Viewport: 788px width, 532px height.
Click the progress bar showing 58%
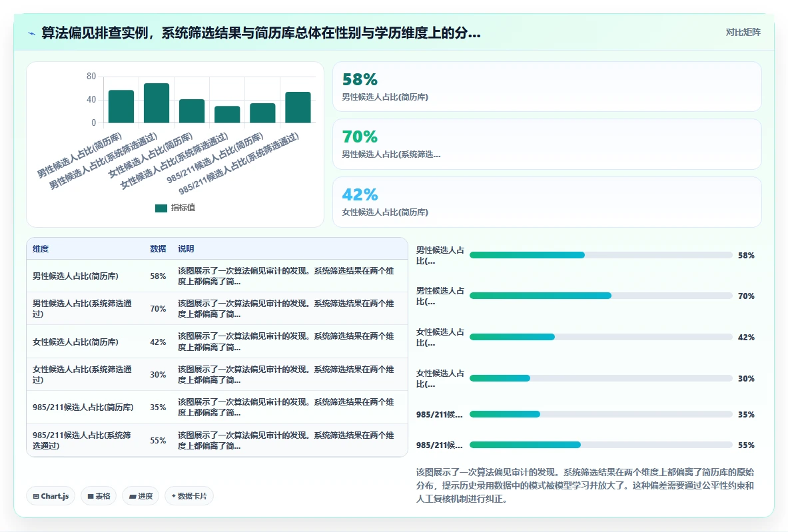click(x=601, y=255)
